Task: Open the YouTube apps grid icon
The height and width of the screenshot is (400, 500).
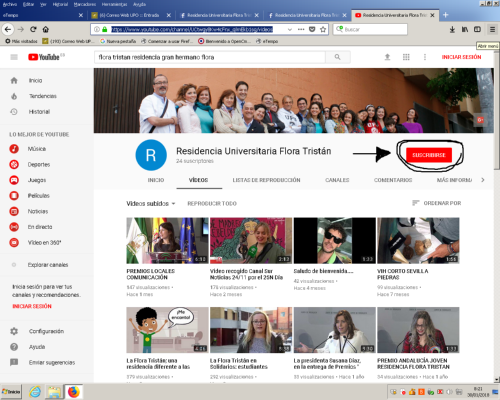Action: click(x=406, y=57)
